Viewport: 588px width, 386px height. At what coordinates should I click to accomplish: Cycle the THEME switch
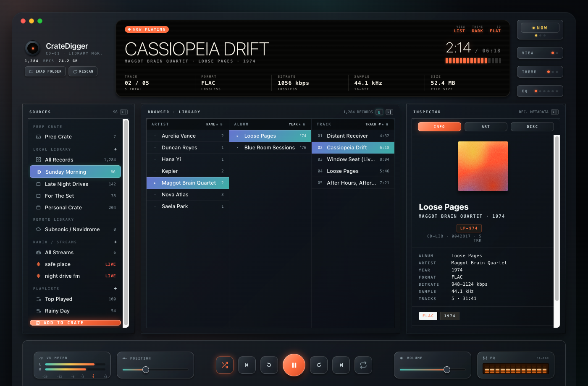[540, 72]
